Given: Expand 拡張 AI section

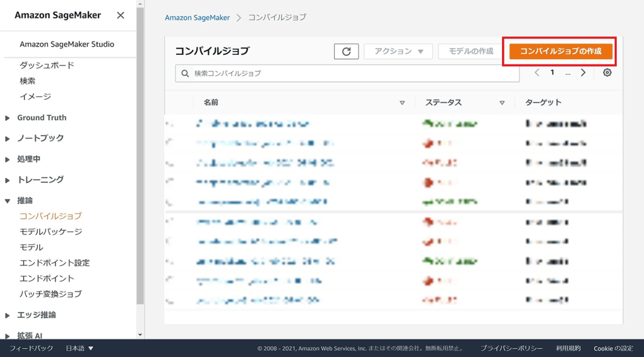Looking at the screenshot, I should coord(8,336).
